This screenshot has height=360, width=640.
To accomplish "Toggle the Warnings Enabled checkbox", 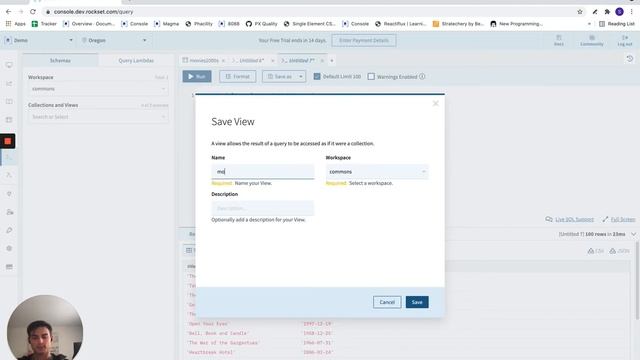I will coord(371,76).
